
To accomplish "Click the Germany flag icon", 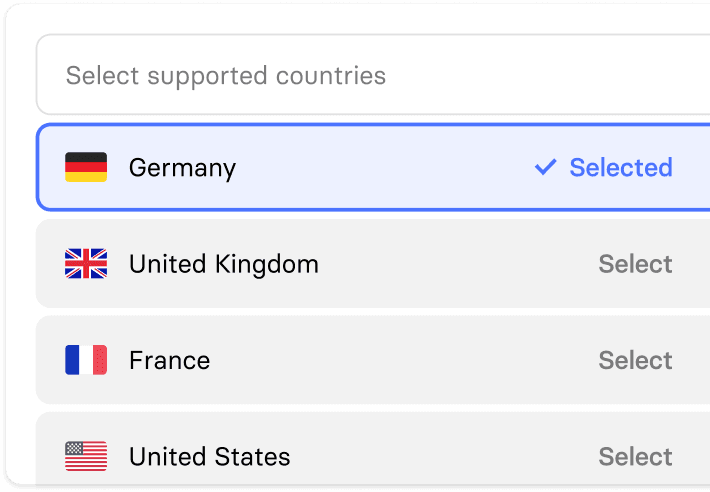I will pos(86,167).
